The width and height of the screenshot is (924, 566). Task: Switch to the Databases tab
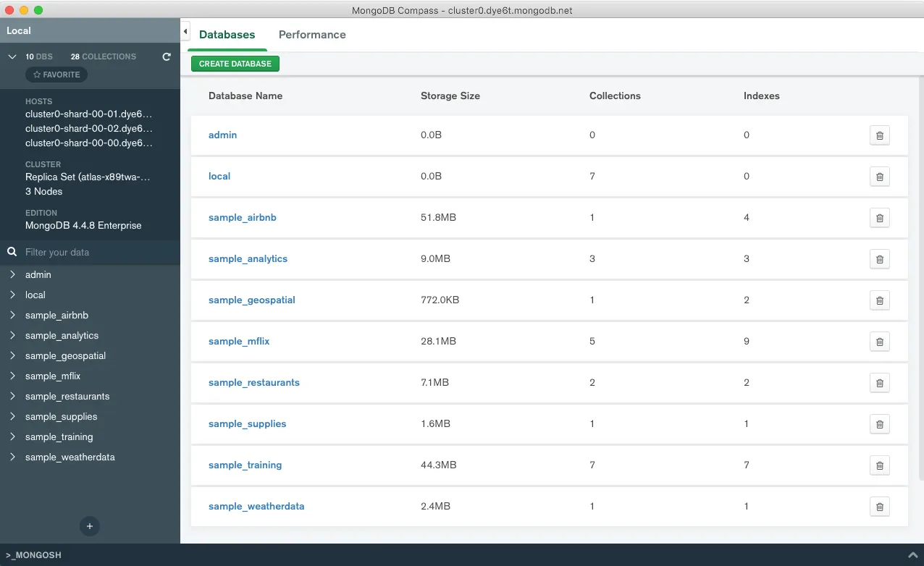[227, 35]
